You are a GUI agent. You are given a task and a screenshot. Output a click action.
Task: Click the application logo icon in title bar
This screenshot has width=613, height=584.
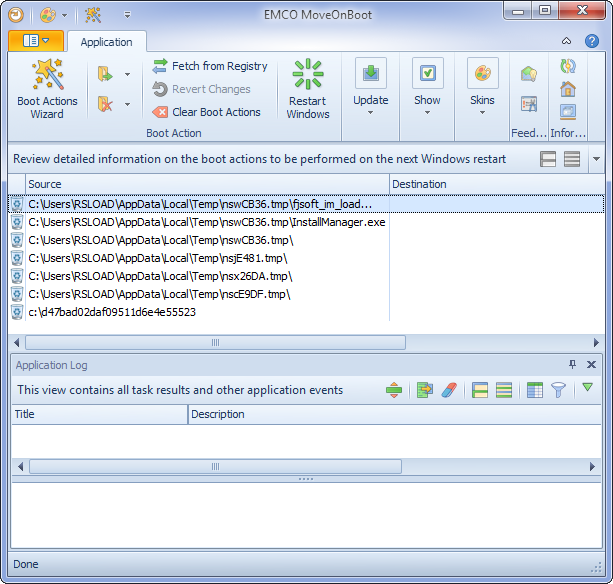16,15
